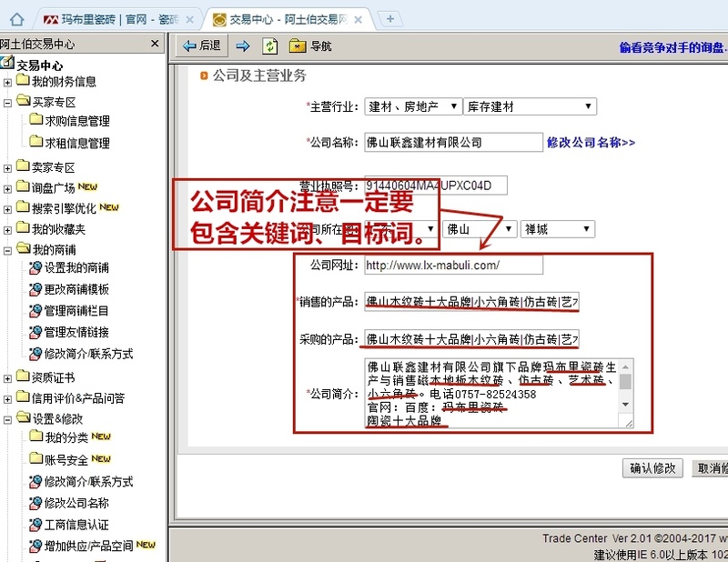728x562 pixels.
Task: Close the 交易中心 阿土伯交易网 tab
Action: 358,19
